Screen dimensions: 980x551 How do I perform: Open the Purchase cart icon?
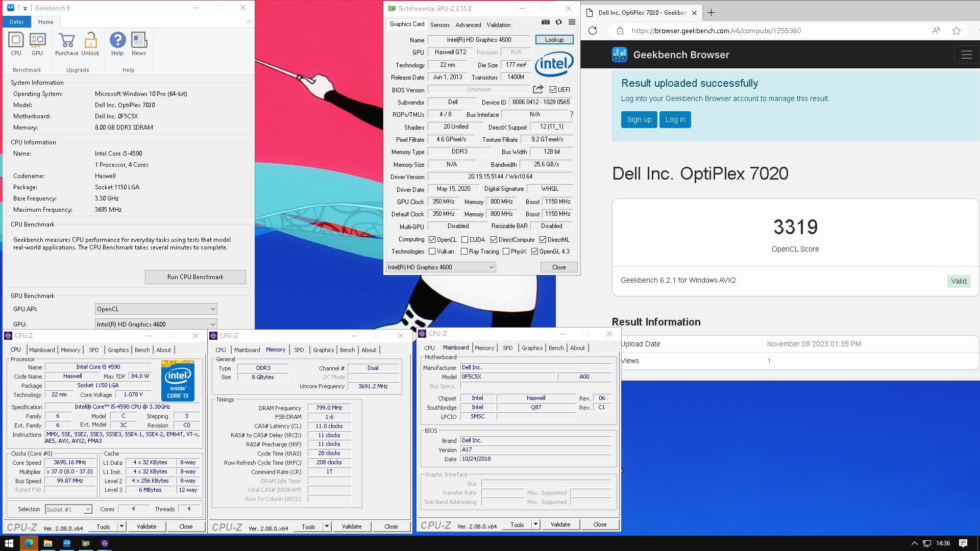pyautogui.click(x=67, y=43)
